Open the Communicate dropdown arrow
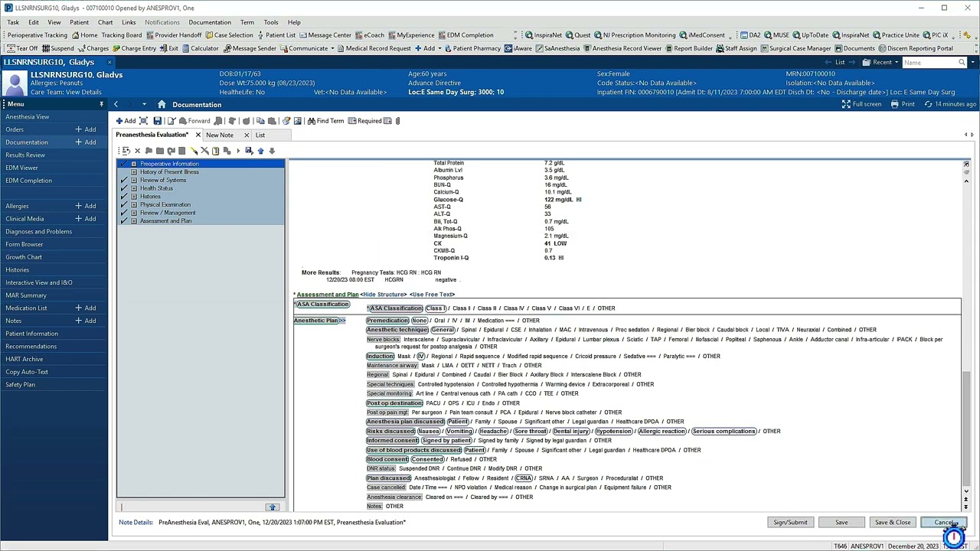Screen dimensions: 980x551 pos(332,48)
